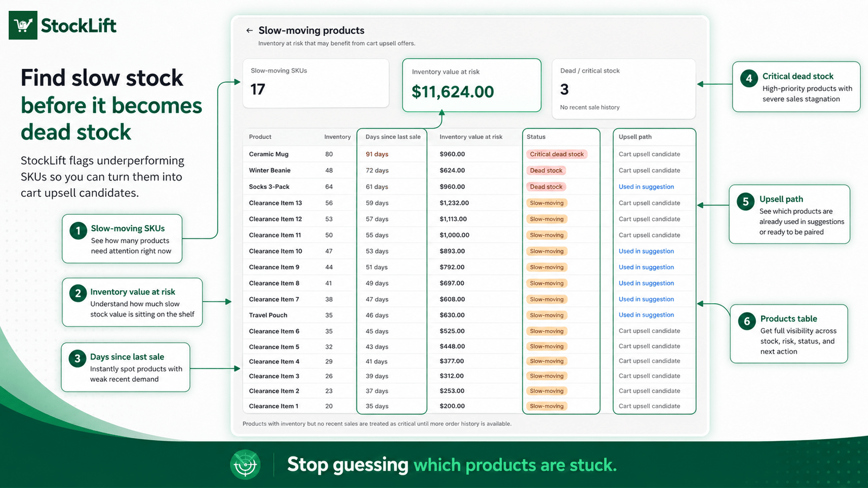This screenshot has width=868, height=488.
Task: Click 'Cart upsell candidate' for Clearance Item 6
Action: (x=649, y=331)
